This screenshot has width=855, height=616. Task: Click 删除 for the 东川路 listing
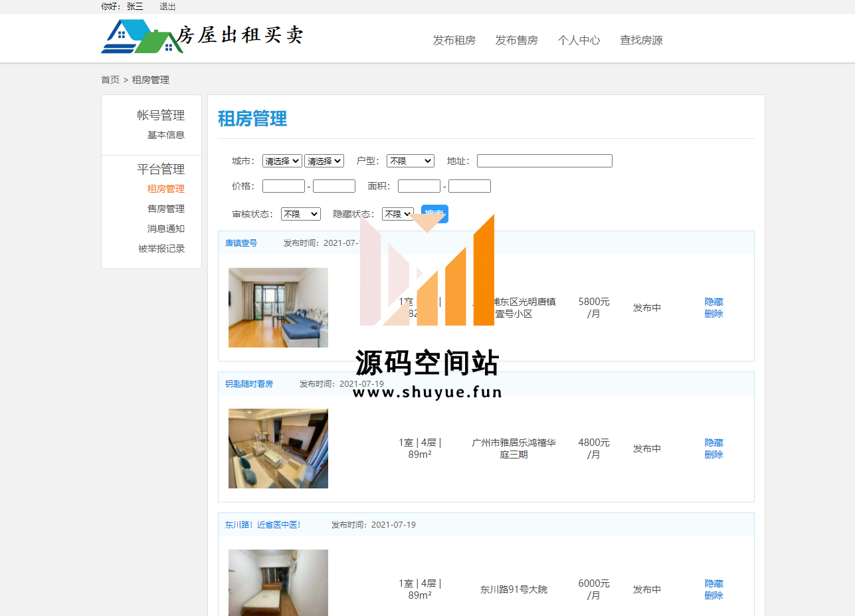[x=714, y=595]
